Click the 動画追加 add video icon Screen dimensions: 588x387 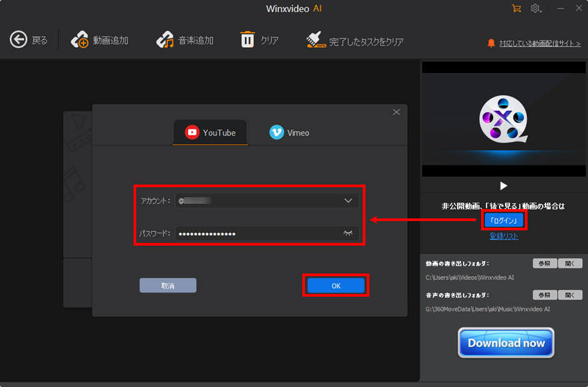80,40
